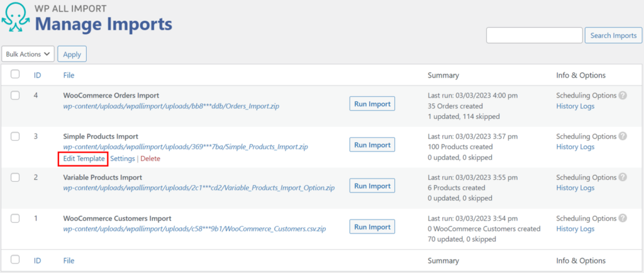
Task: Open help icon beside Customers Import Scheduling Options
Action: (623, 218)
